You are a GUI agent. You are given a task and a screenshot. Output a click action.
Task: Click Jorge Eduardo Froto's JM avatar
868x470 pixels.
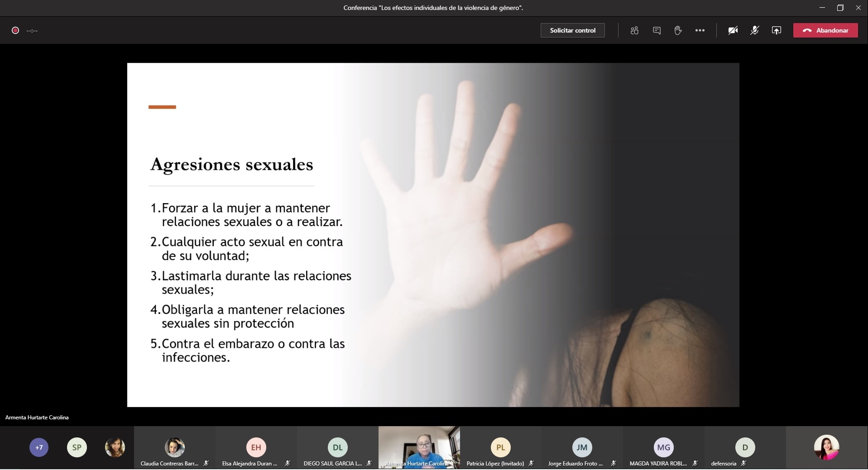(x=582, y=447)
